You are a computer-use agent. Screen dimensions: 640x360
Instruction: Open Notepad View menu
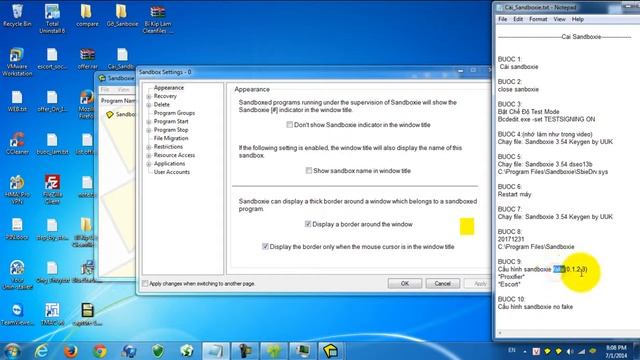point(559,19)
